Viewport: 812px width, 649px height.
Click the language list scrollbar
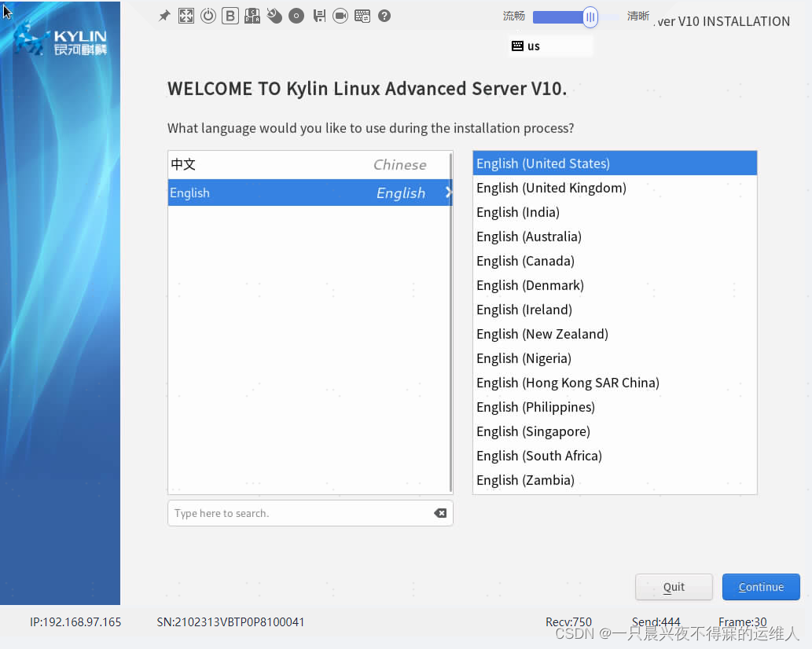[451, 322]
